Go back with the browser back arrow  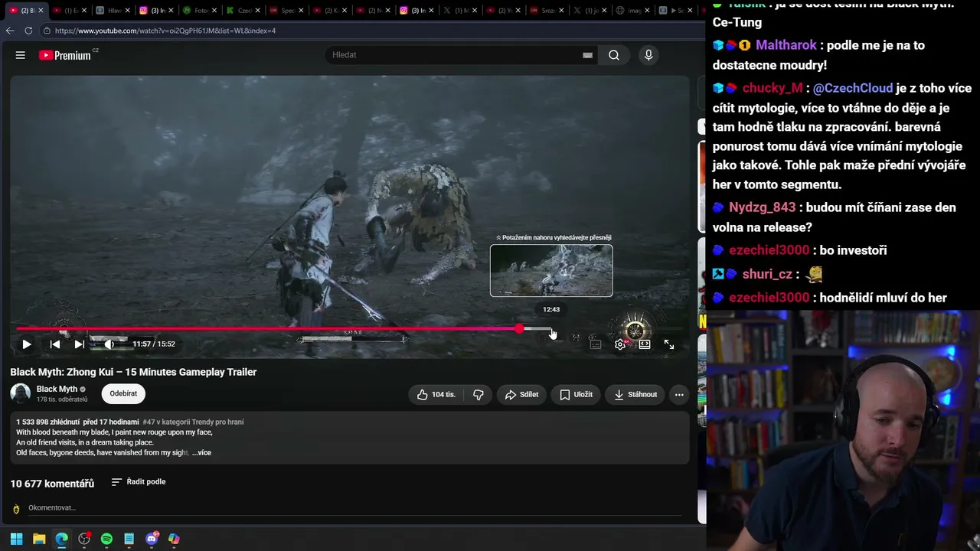coord(10,31)
